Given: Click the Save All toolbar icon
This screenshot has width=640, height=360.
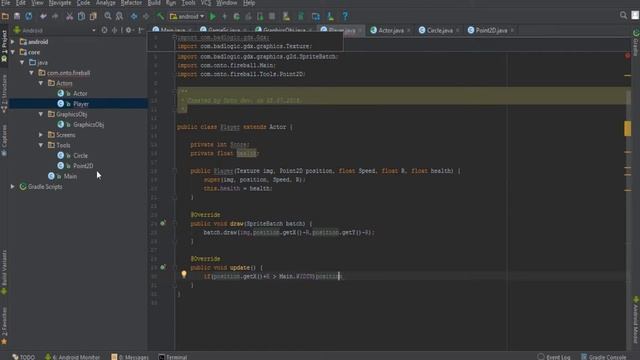Looking at the screenshot, I should coord(17,16).
